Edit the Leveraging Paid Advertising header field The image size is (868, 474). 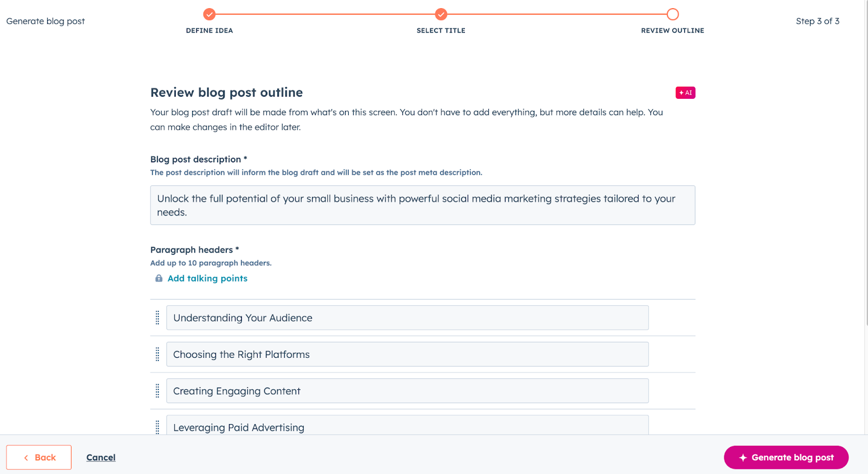coord(407,425)
